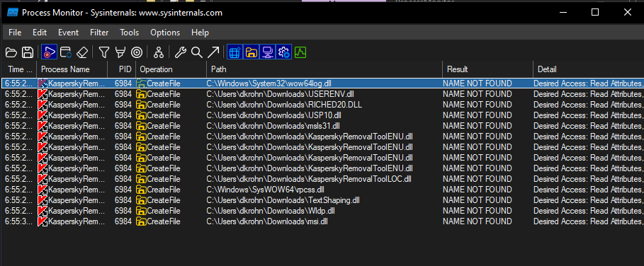Select the RICHED20.DLL path entry
Image resolution: width=644 pixels, height=266 pixels.
point(284,105)
